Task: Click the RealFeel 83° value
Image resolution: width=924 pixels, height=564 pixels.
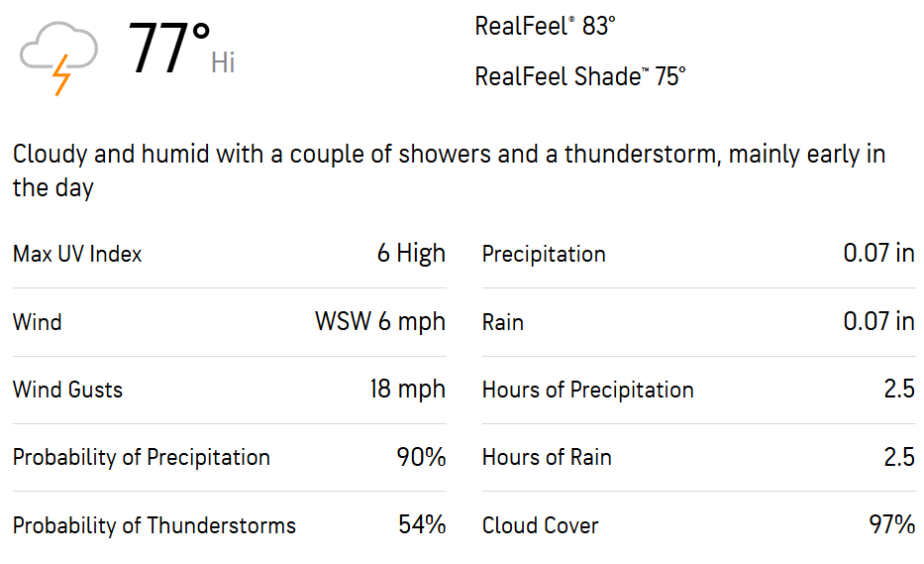Action: [x=545, y=26]
